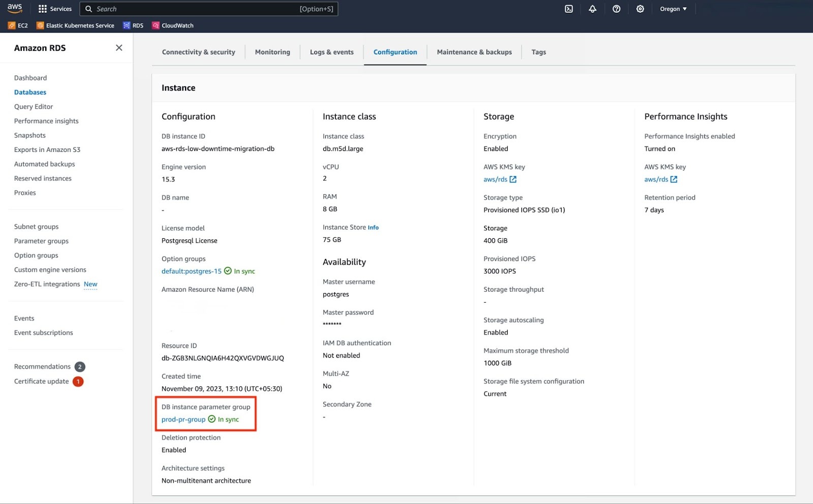Open Option groups in the sidebar

[36, 256]
